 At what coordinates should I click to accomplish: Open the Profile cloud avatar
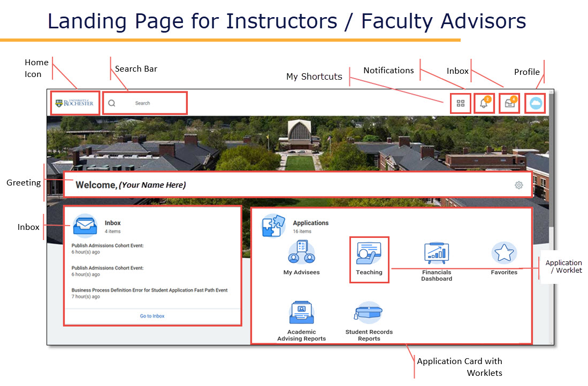536,103
